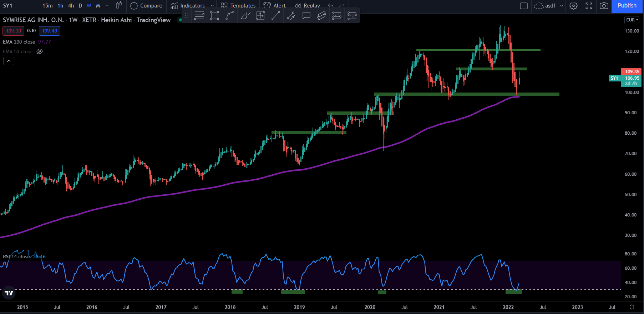This screenshot has height=314, width=644.
Task: Switch to the daily (D) timeframe
Action: tap(80, 6)
